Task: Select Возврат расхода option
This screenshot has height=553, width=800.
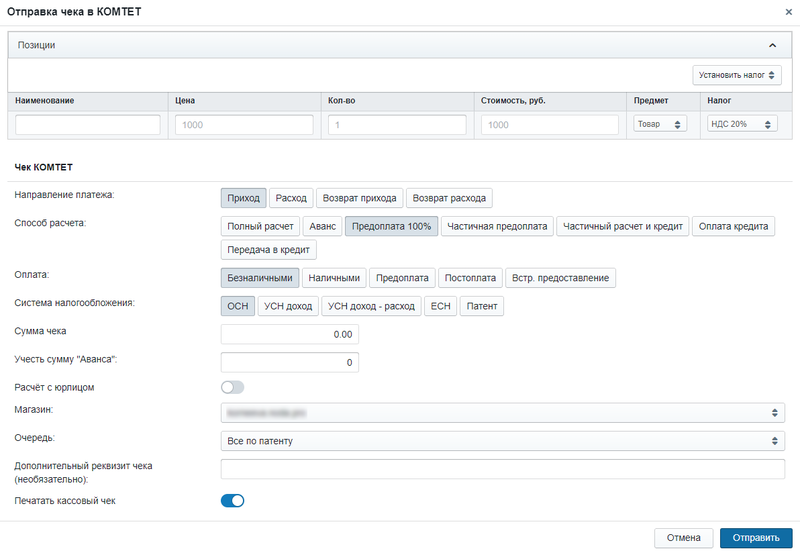Action: (449, 198)
